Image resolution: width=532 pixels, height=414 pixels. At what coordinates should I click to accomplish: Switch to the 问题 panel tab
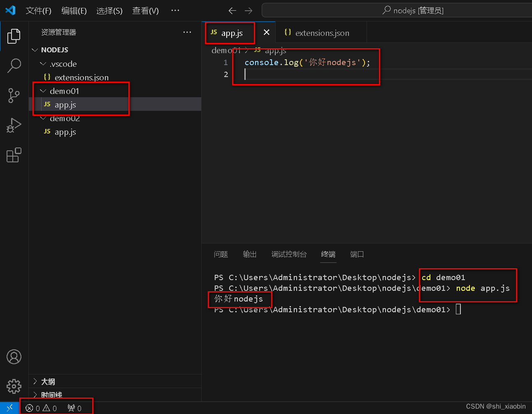tap(221, 254)
